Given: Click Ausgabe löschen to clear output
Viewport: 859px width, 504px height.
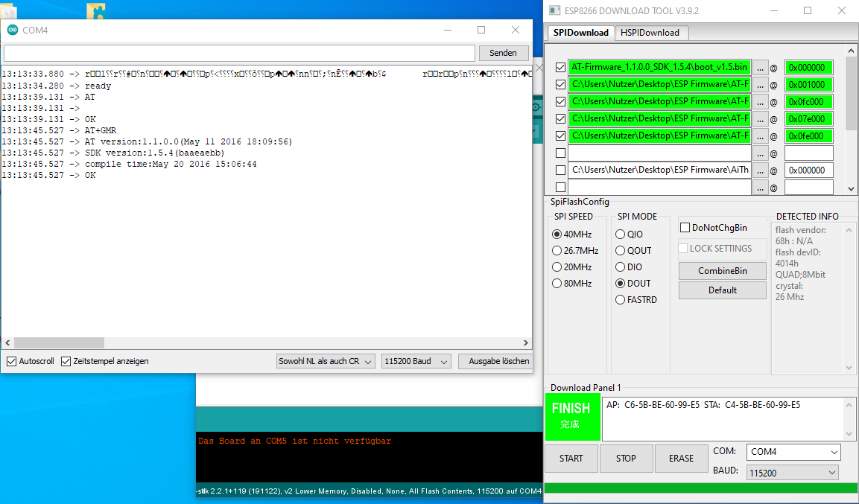Looking at the screenshot, I should [495, 361].
